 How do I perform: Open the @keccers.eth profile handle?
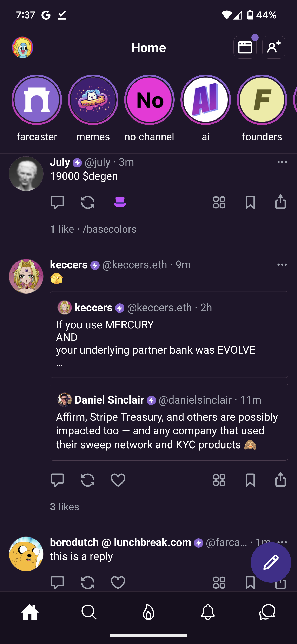134,264
